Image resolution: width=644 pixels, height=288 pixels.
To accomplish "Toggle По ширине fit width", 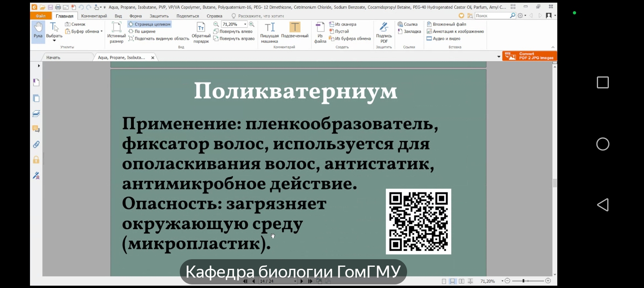I will pos(142,31).
